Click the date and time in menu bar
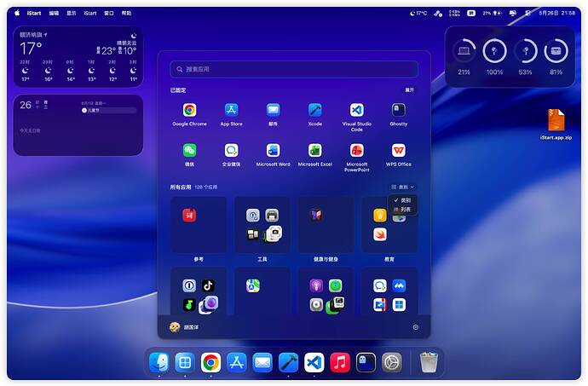 click(556, 13)
